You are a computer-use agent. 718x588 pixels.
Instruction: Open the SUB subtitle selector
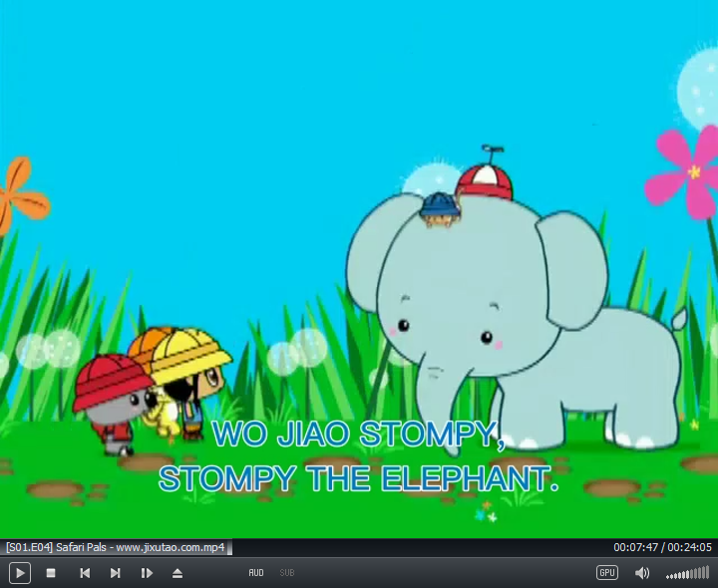[x=287, y=573]
